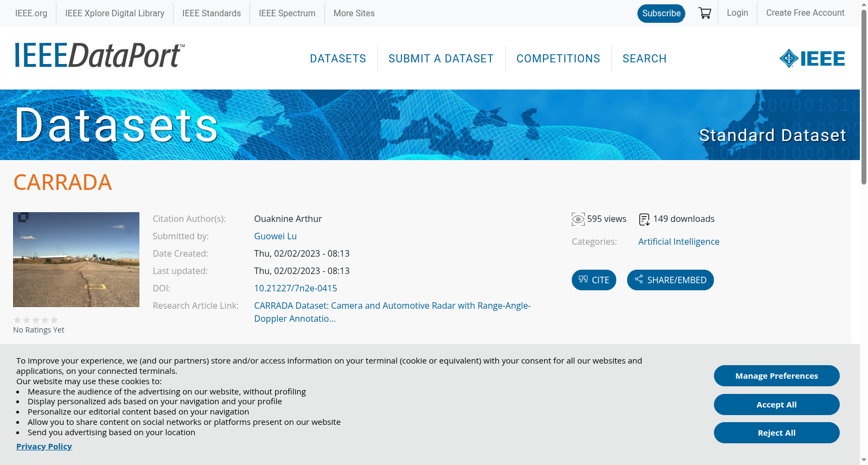Click the page vertical scrollbar
868x465 pixels.
[864, 98]
